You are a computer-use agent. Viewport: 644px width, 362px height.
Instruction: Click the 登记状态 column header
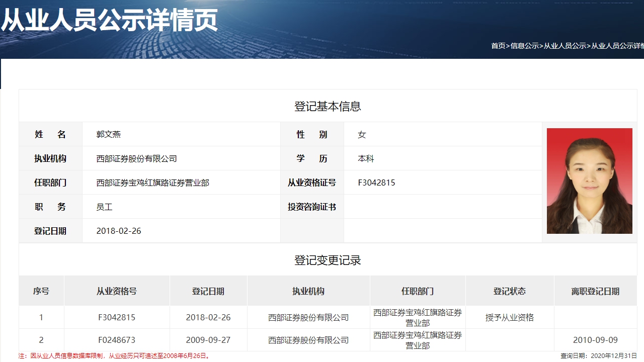coord(509,291)
